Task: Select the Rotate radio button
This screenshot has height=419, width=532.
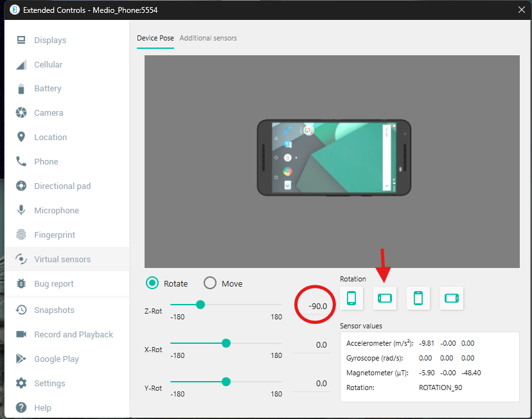Action: pos(153,283)
